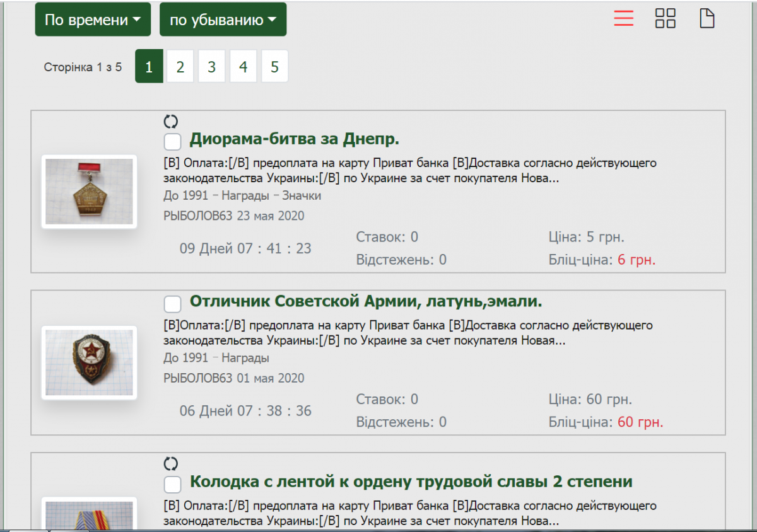Tick checkbox for Колодка с лентой listing
Image resolution: width=757 pixels, height=532 pixels.
click(x=173, y=484)
